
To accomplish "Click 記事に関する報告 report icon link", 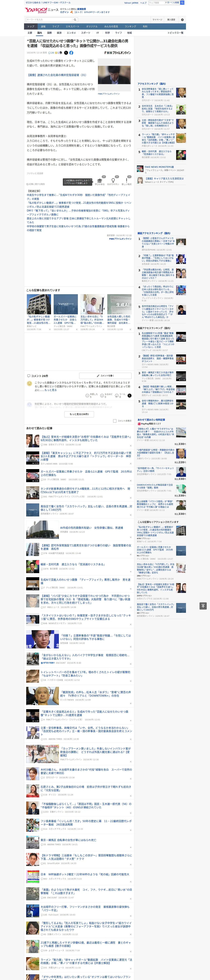I will [x=35, y=184].
